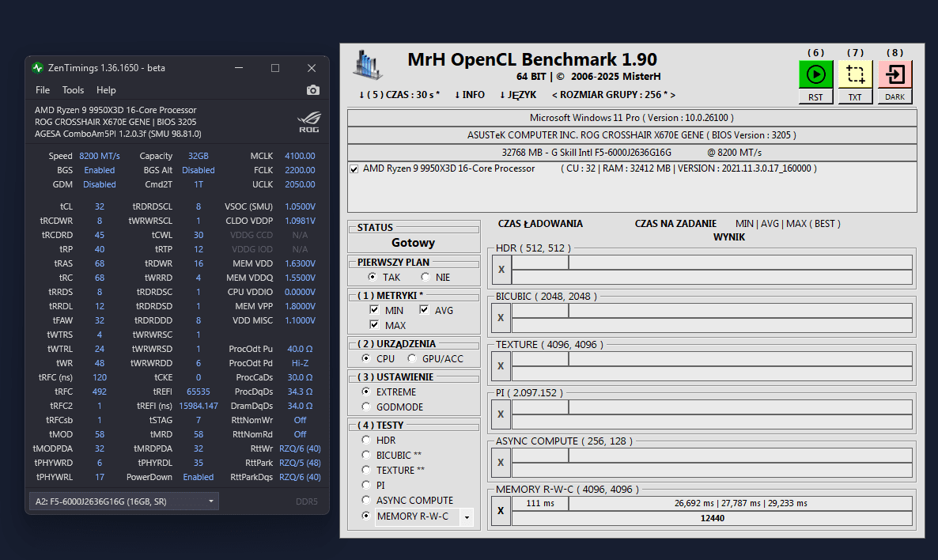
Task: Click ZenTimings camera screenshot icon
Action: (x=313, y=89)
